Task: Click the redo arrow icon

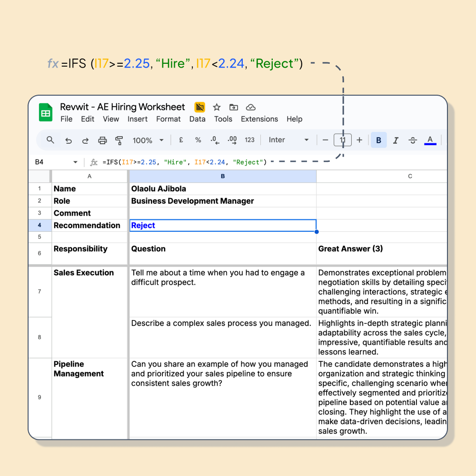Action: 86,140
